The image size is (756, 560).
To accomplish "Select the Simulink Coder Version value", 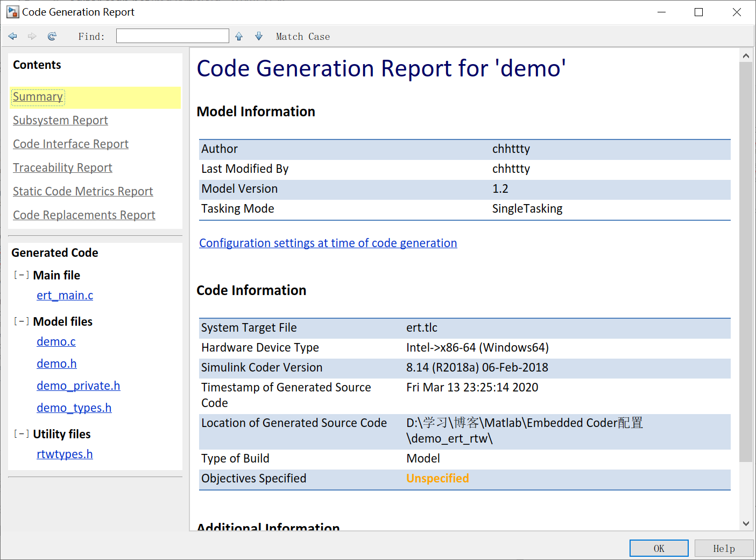I will point(477,368).
